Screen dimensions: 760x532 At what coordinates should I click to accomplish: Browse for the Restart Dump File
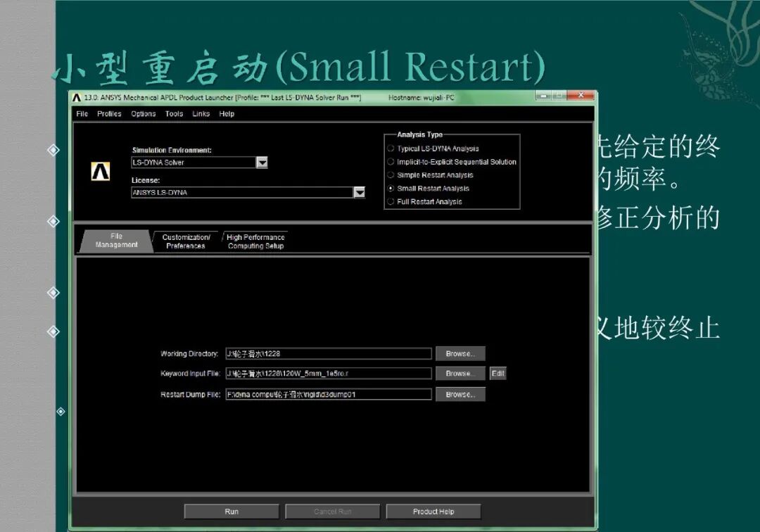pos(460,394)
